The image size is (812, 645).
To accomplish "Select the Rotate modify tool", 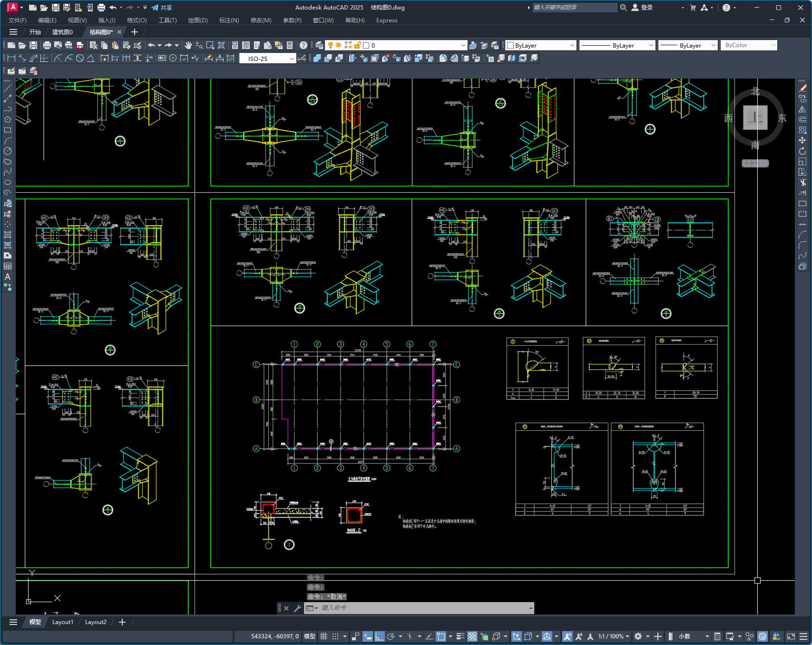I will (802, 151).
